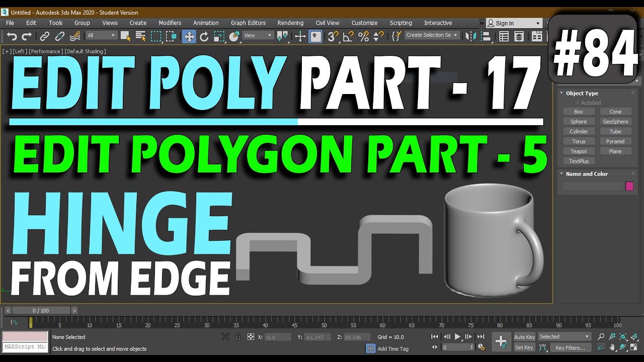Open the Select by Name list icon
The height and width of the screenshot is (362, 644).
coord(141,36)
